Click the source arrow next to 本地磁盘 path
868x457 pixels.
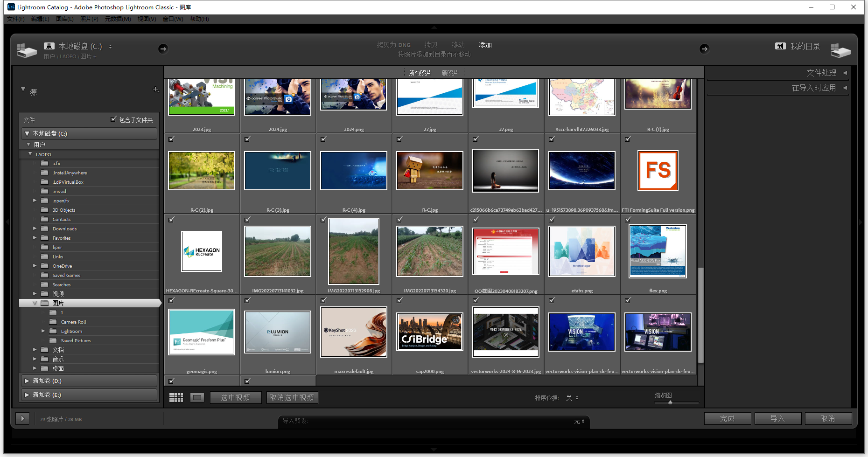click(x=163, y=48)
